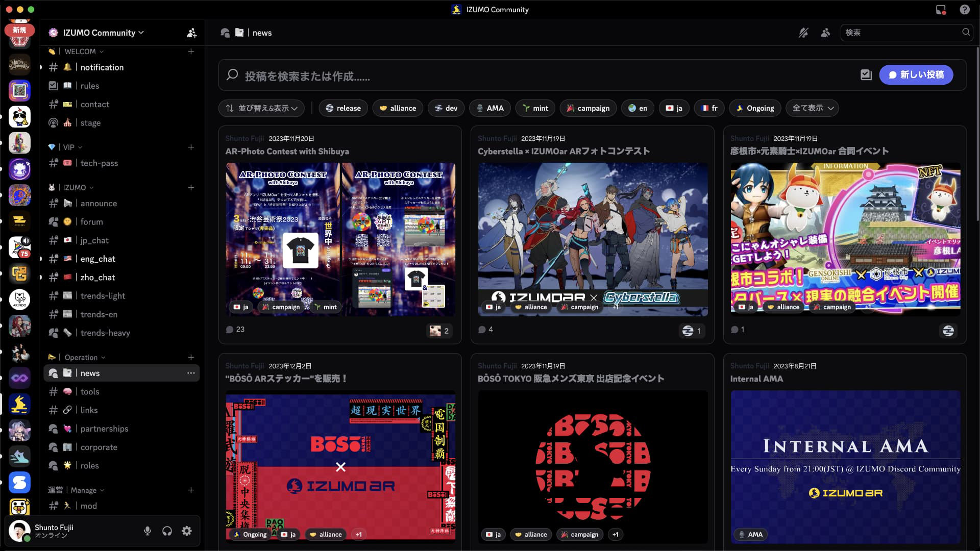
Task: Open the invite members icon beside the server name
Action: (191, 33)
